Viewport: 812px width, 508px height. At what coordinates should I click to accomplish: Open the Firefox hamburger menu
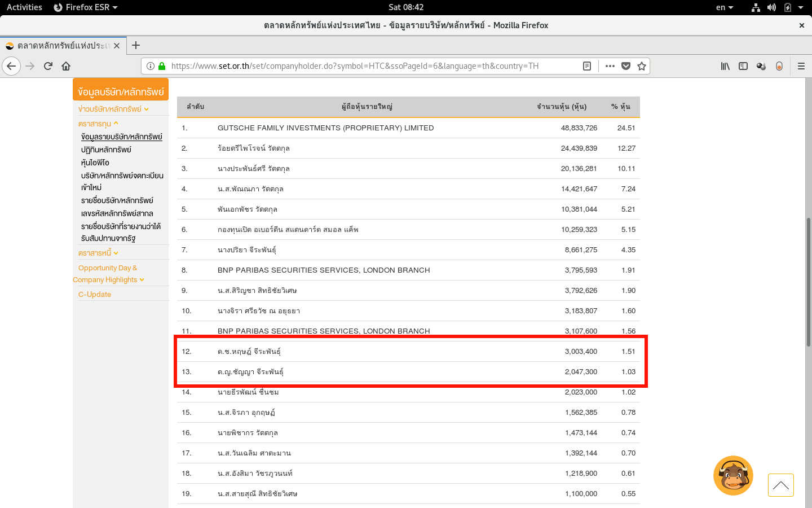(801, 66)
